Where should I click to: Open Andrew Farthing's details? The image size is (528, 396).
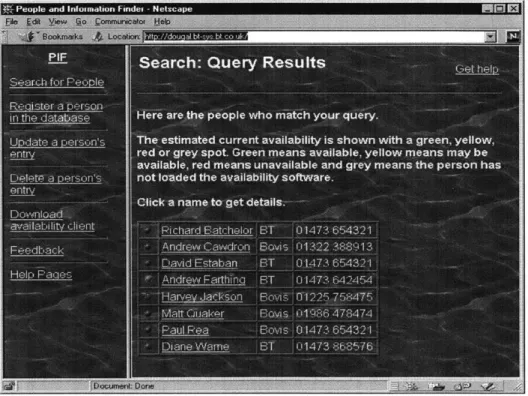203,280
